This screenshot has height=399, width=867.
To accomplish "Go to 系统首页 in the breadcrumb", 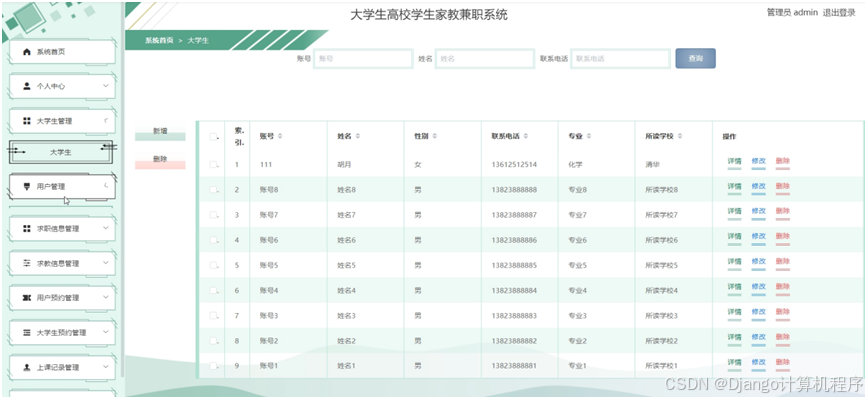I will (159, 40).
